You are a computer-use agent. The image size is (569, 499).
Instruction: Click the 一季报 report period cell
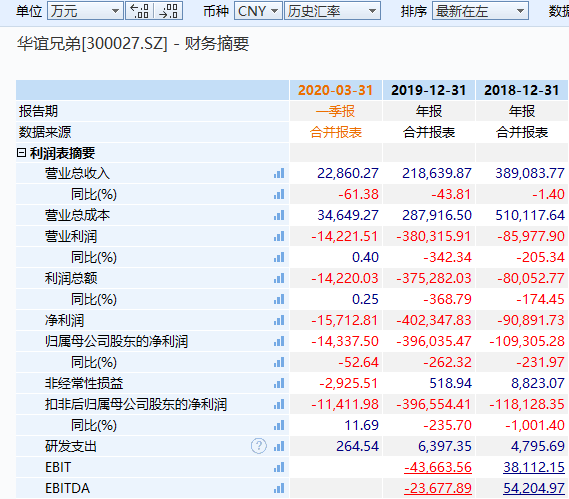click(x=336, y=111)
